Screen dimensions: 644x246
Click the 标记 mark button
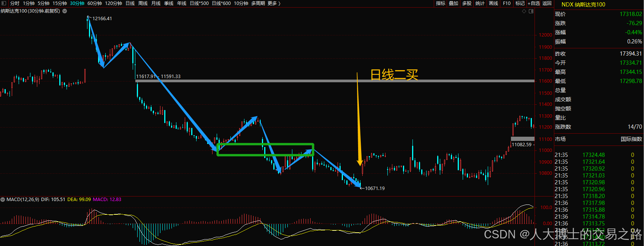(x=520, y=3)
